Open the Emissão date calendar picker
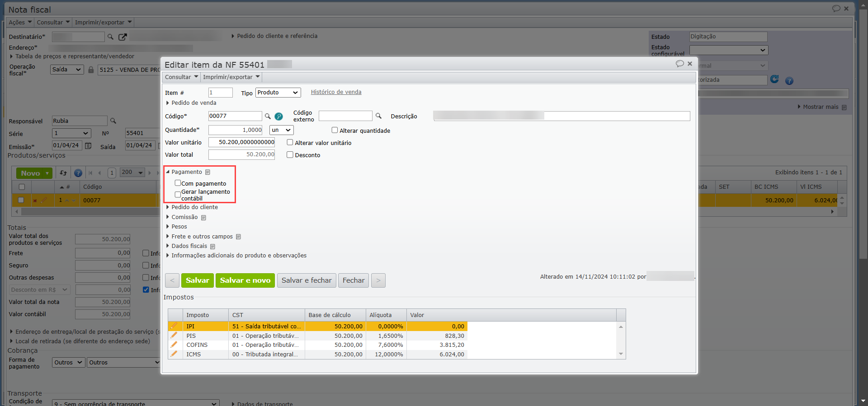The height and width of the screenshot is (406, 868). pos(89,146)
